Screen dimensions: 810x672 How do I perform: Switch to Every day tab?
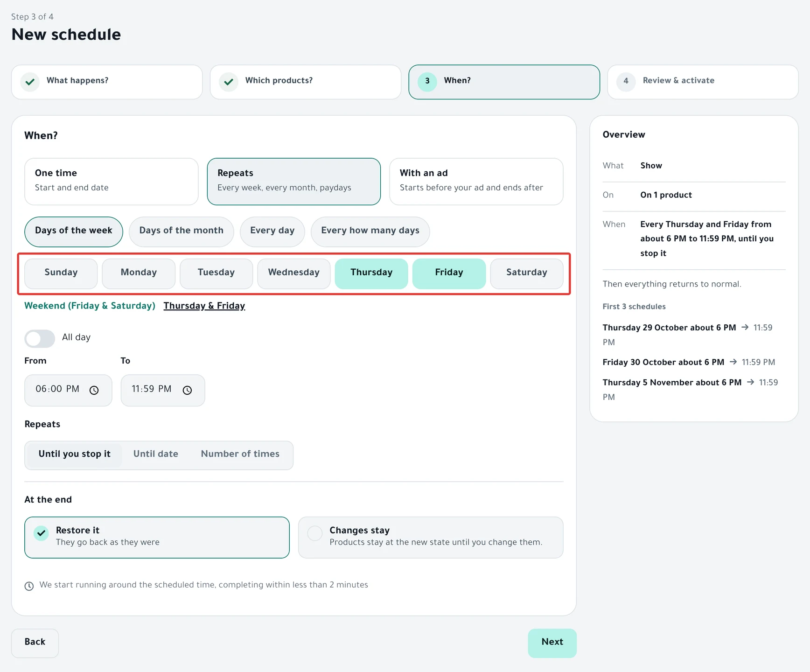coord(272,231)
